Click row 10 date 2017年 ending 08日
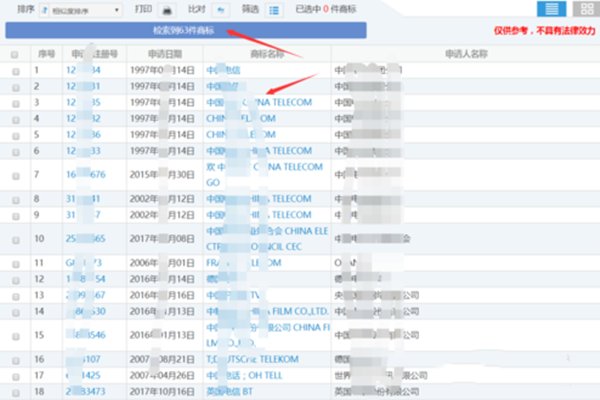Screen dimensions: 600x400 coord(162,239)
